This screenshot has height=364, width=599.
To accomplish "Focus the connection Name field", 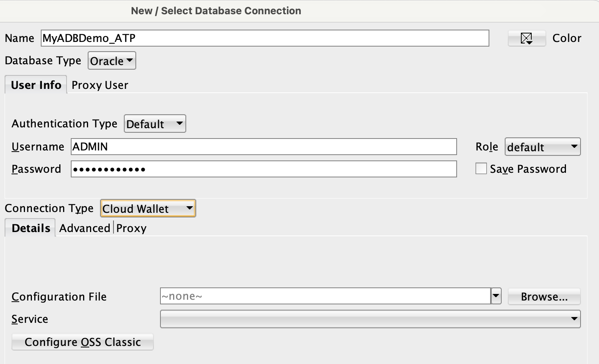I will pos(265,38).
